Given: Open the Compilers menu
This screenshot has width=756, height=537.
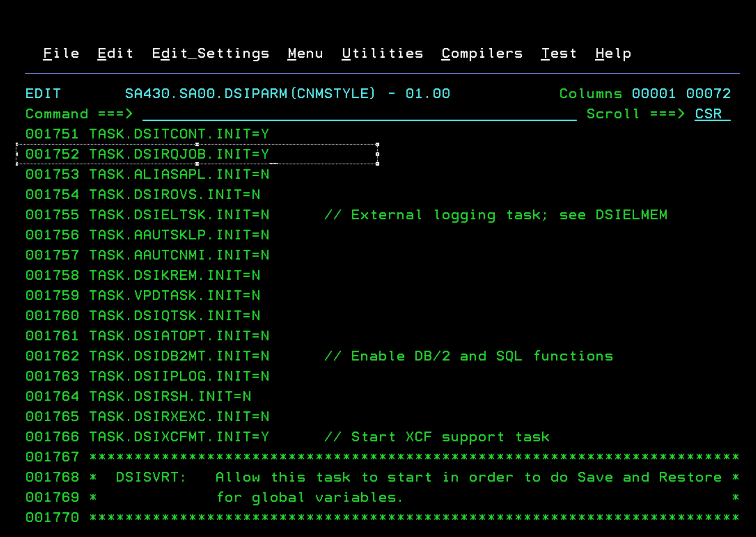Looking at the screenshot, I should click(481, 53).
